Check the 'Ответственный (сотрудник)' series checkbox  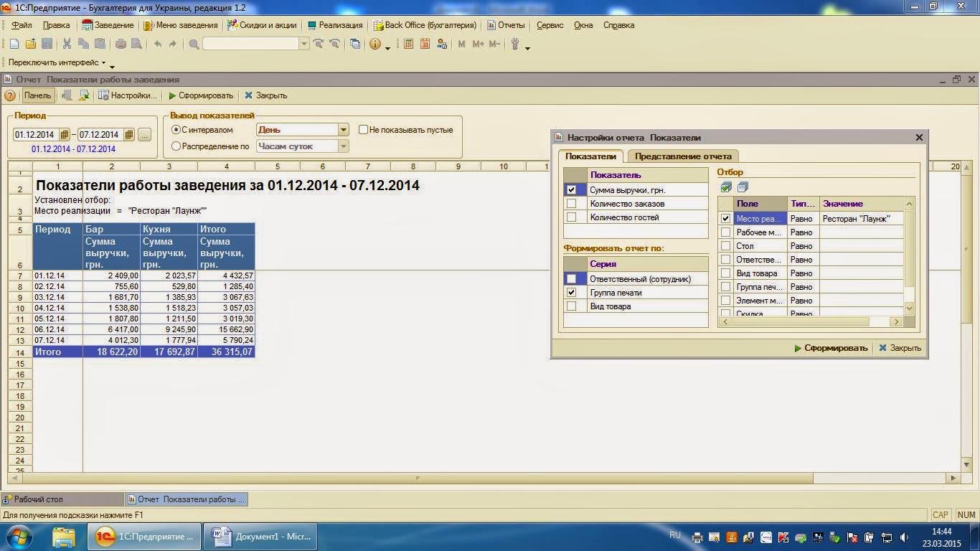tap(571, 279)
